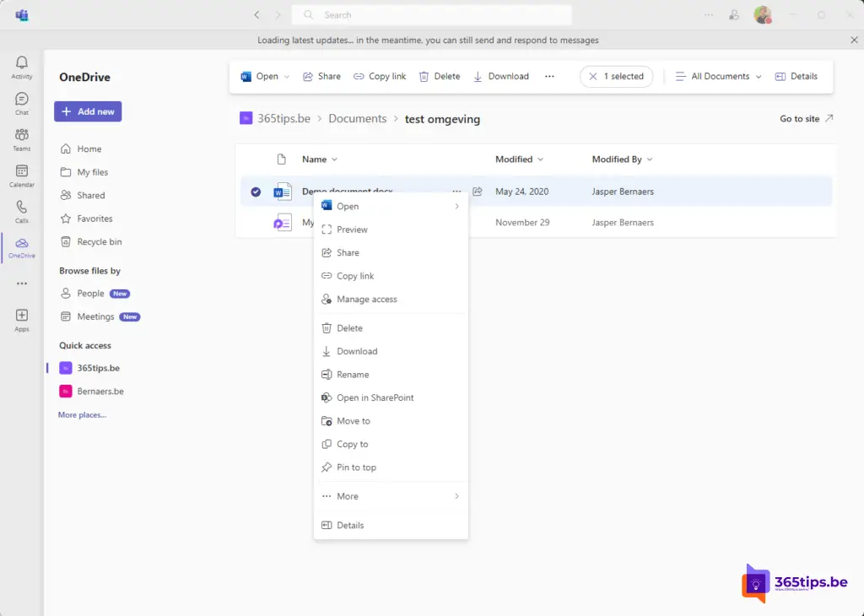The width and height of the screenshot is (864, 616).
Task: Expand the All Documents view dropdown
Action: (x=719, y=76)
